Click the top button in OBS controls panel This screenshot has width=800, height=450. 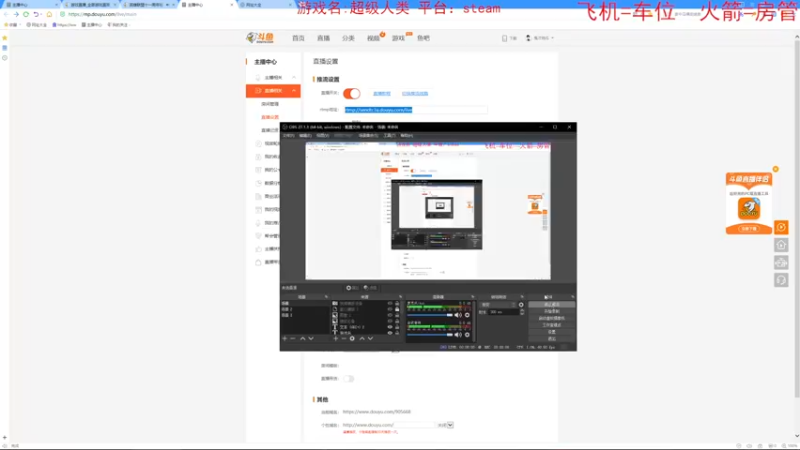(x=552, y=305)
